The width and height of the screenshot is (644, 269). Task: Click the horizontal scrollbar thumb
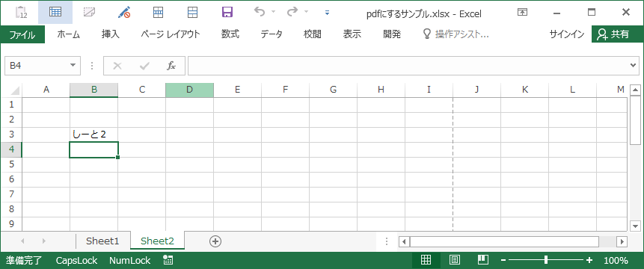click(504, 241)
